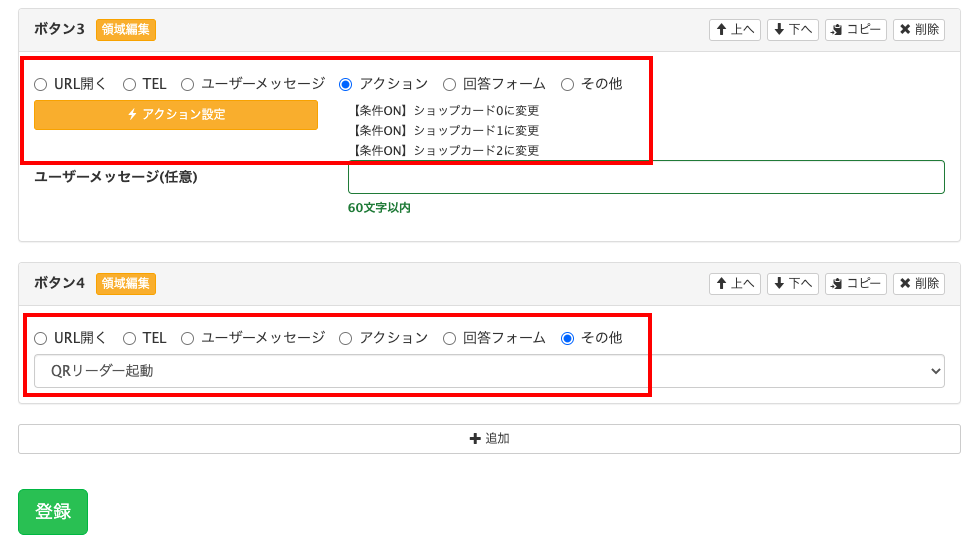Viewport: 969px width, 545px height.
Task: Move ボタン3 down with 下へ
Action: click(x=793, y=30)
